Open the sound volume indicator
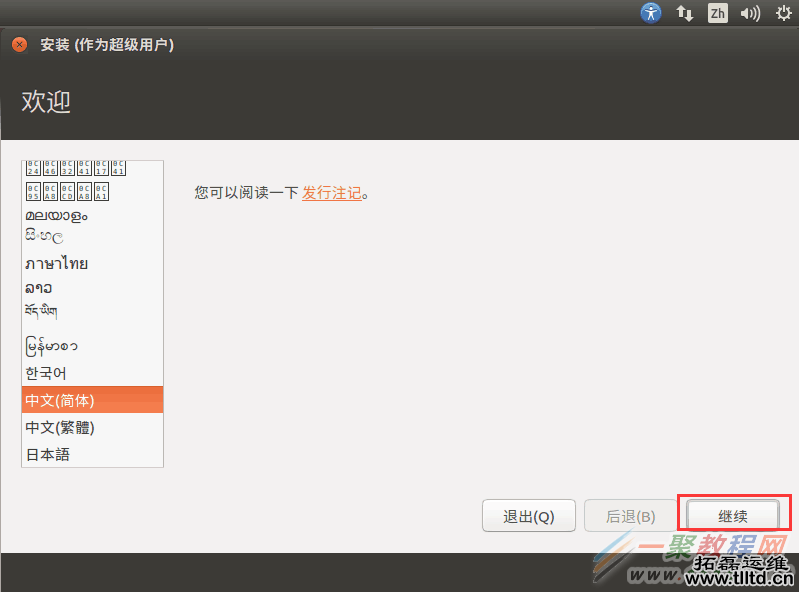This screenshot has height=592, width=799. (750, 13)
